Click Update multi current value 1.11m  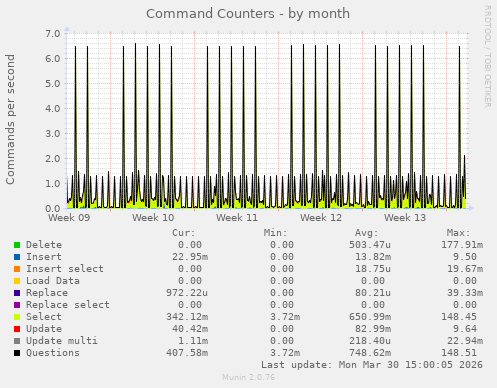pyautogui.click(x=193, y=341)
